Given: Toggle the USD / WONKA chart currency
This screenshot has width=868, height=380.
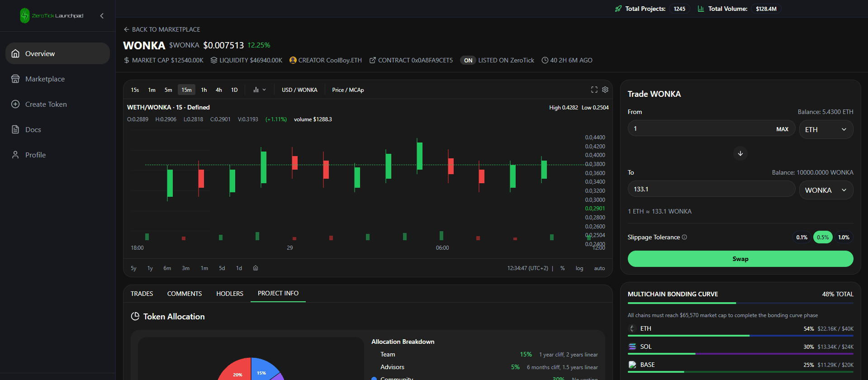Looking at the screenshot, I should tap(299, 90).
